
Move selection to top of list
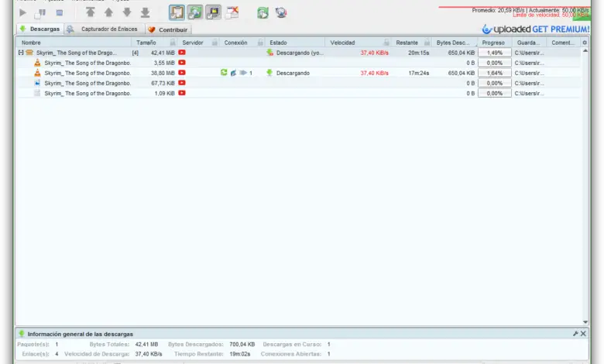90,12
